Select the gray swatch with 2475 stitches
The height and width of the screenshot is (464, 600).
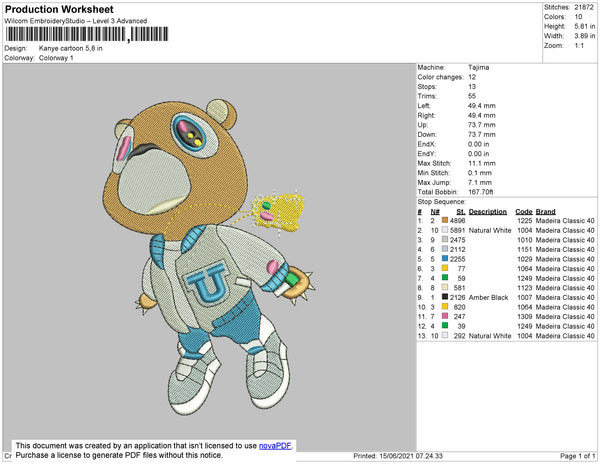pyautogui.click(x=445, y=239)
